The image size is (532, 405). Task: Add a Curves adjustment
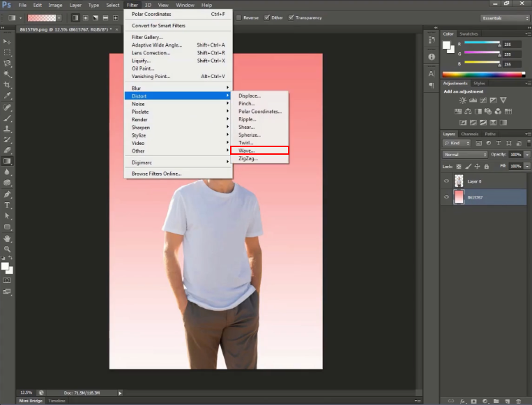tap(483, 100)
